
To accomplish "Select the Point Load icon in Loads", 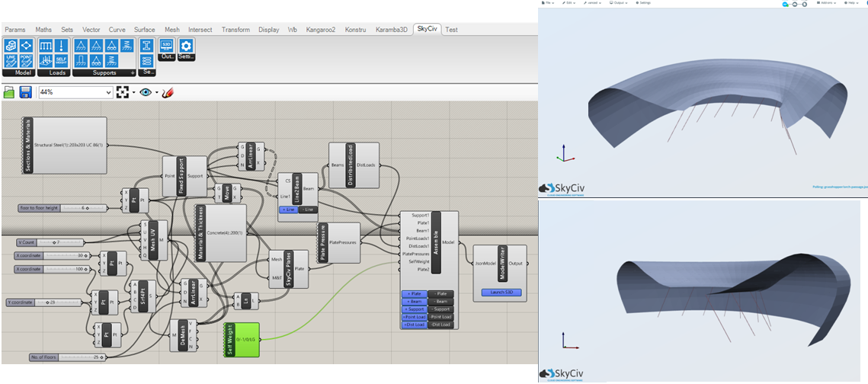I will [62, 45].
